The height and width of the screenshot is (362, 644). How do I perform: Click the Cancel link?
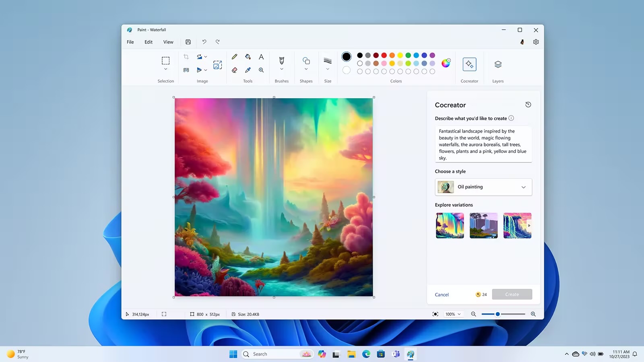[x=442, y=294]
